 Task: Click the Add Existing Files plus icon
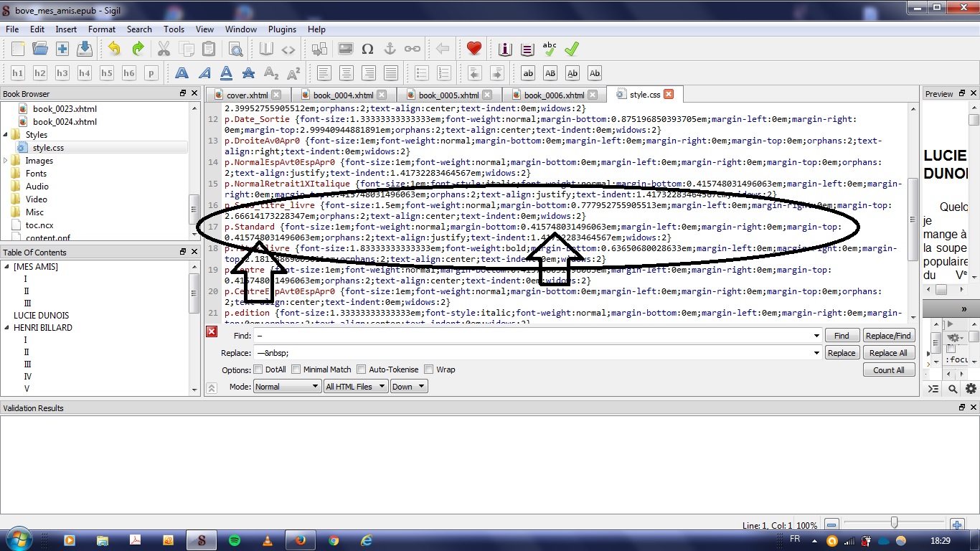pos(62,49)
